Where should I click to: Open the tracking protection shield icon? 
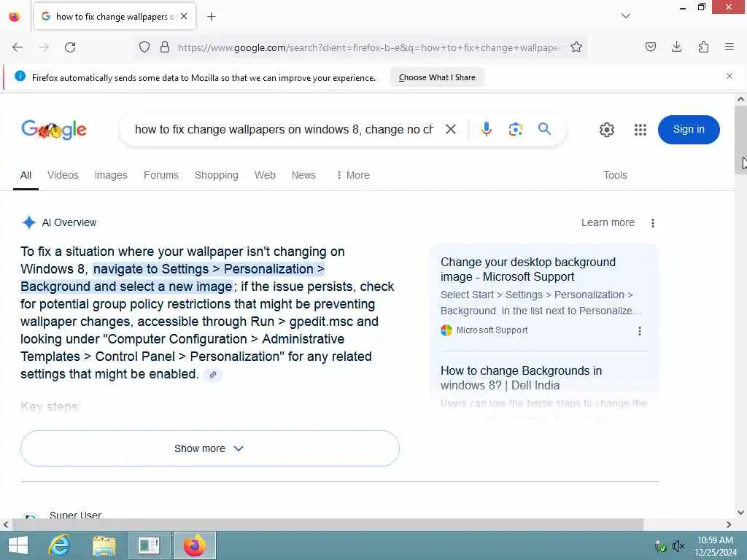coord(144,47)
